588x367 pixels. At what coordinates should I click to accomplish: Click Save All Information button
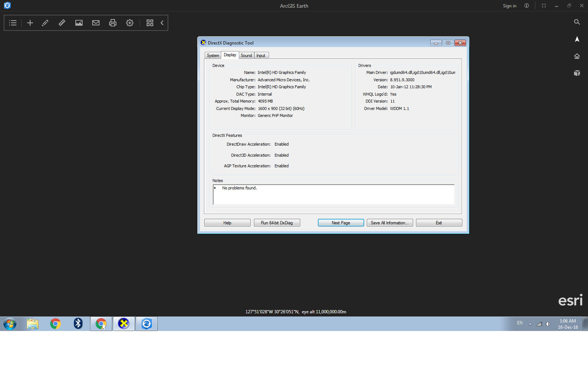[390, 223]
